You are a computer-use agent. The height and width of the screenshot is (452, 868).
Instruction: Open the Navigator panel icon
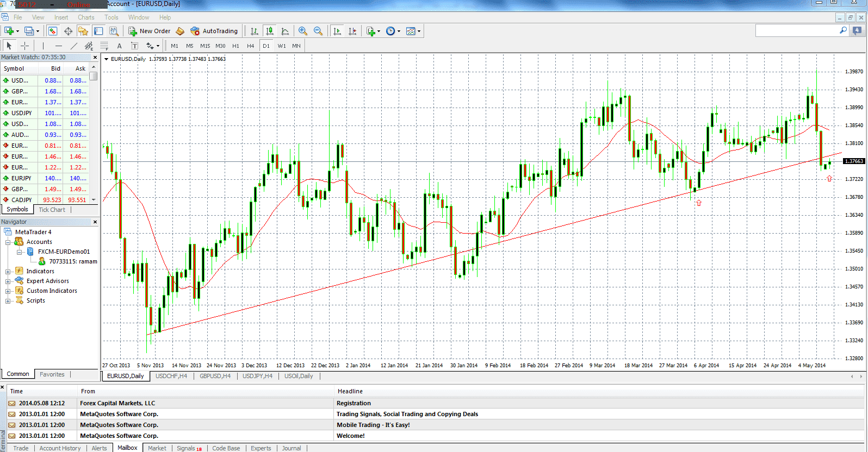83,31
